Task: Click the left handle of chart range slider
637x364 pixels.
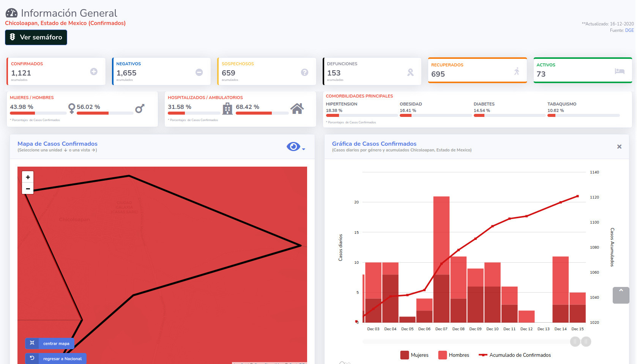Action: coord(575,342)
